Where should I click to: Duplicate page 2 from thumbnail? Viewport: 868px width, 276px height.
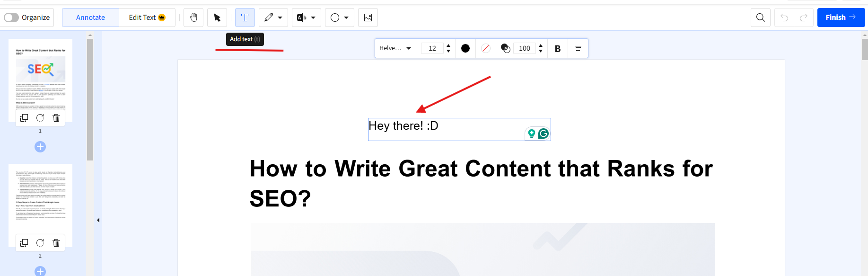24,243
